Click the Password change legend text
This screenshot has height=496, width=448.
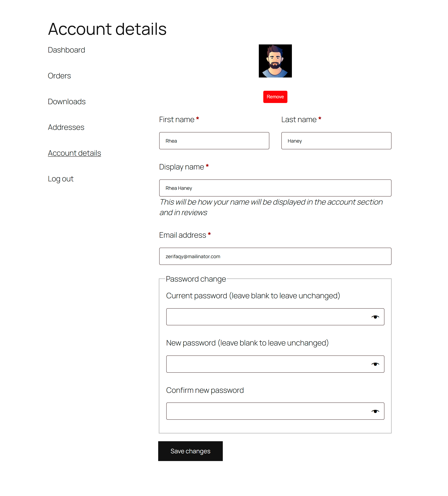(x=196, y=279)
